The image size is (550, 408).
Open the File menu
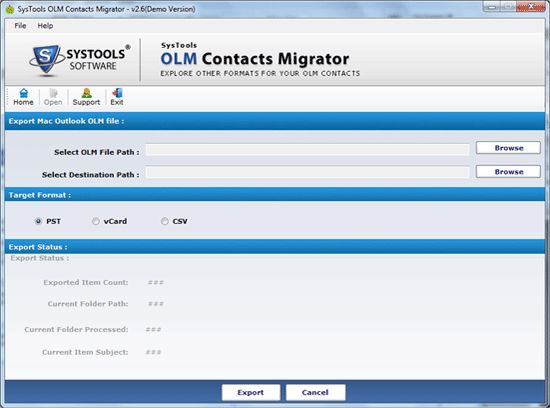20,26
